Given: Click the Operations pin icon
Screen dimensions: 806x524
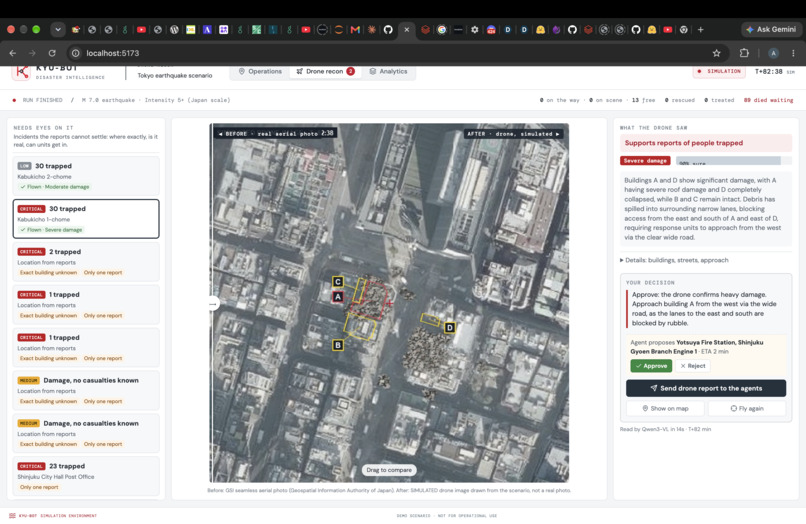Looking at the screenshot, I should point(242,71).
